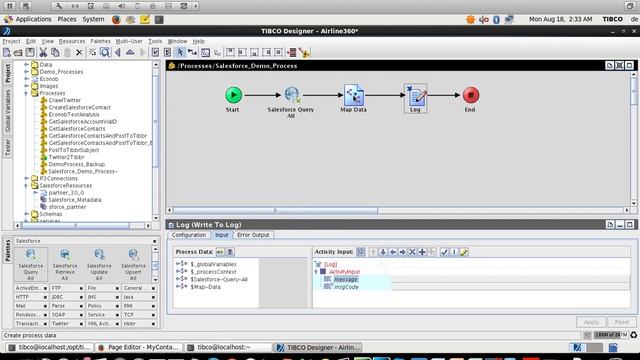Expand the R3Connections folder

tap(27, 178)
